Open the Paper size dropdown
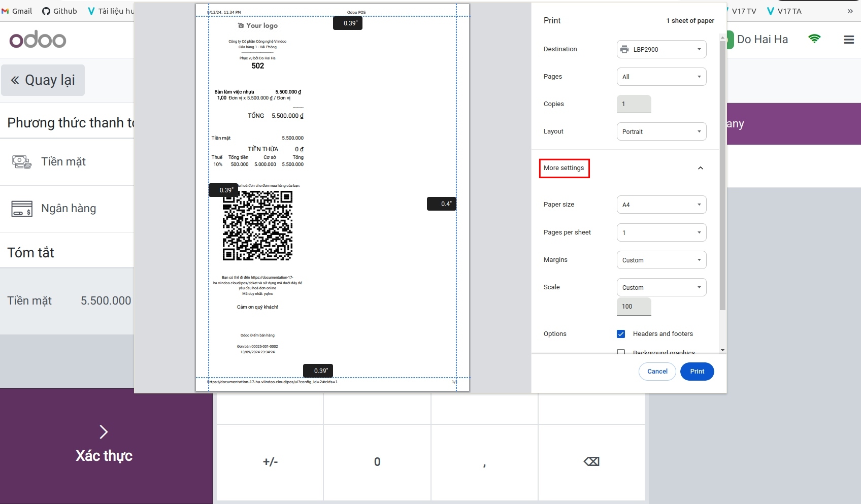Screen dimensions: 861x504 [x=661, y=205]
